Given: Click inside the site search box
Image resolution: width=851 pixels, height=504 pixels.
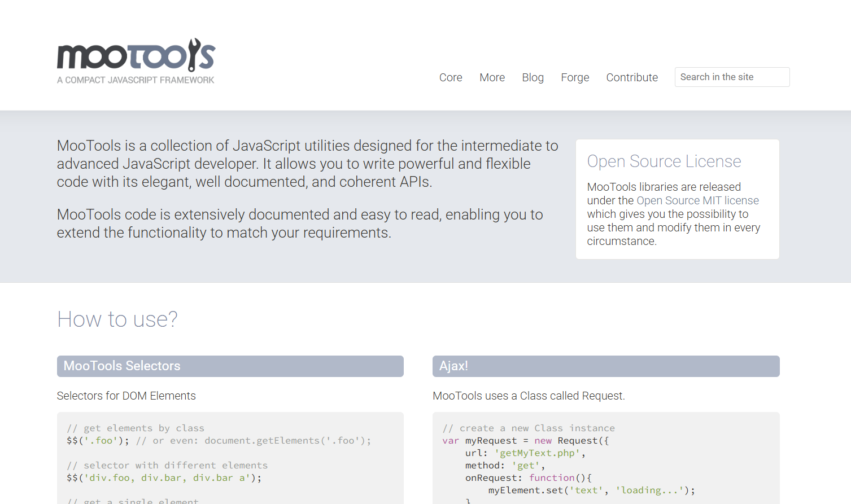Looking at the screenshot, I should pyautogui.click(x=732, y=77).
